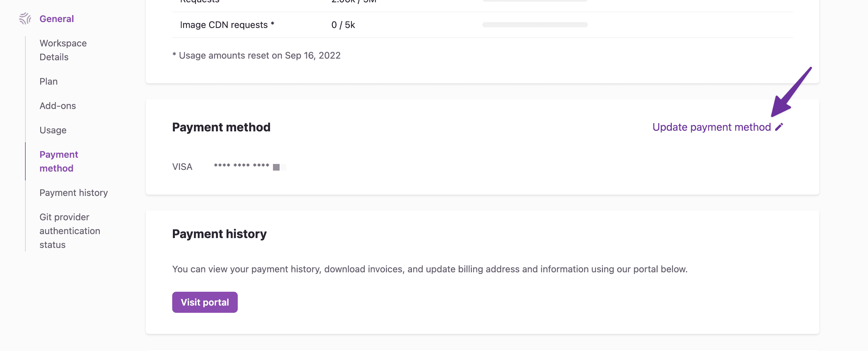Click the 0 / 5k usage value
868x351 pixels.
coord(343,25)
